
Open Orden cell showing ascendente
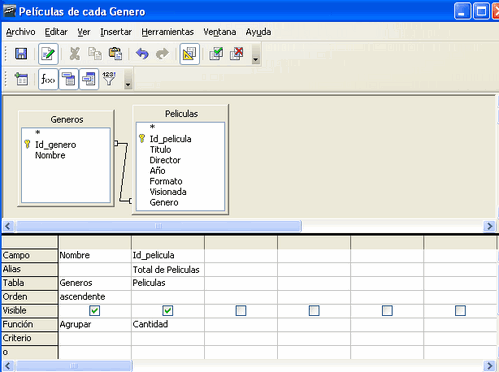pyautogui.click(x=95, y=297)
